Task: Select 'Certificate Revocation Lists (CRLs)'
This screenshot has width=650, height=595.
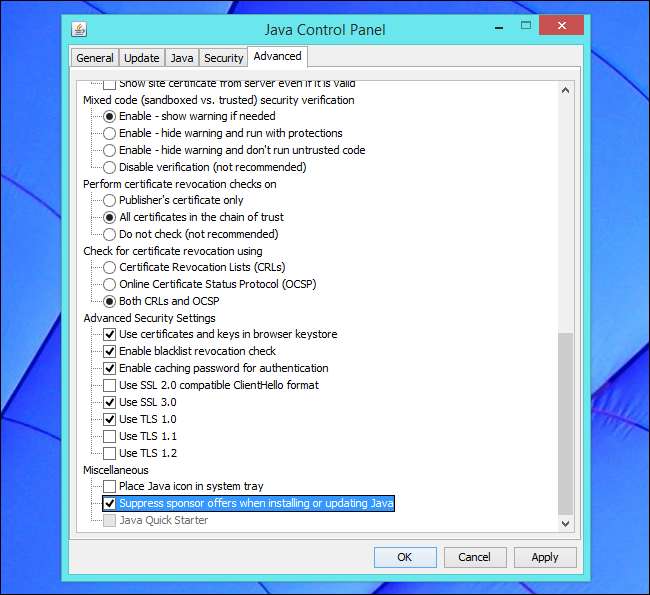Action: pos(109,267)
